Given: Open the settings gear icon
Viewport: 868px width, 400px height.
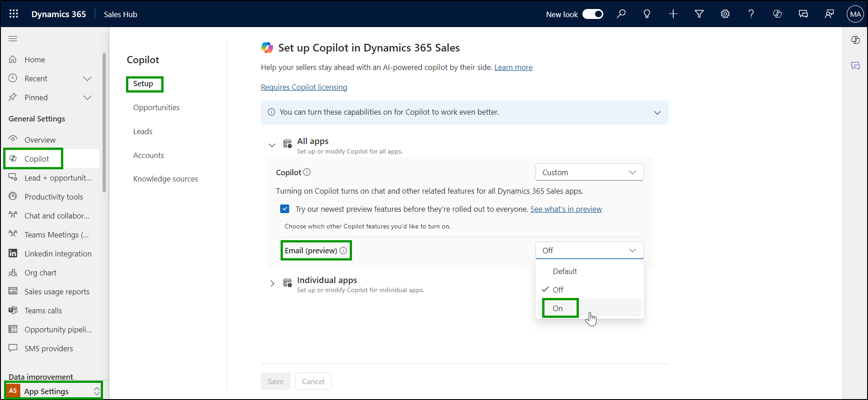Looking at the screenshot, I should point(725,14).
